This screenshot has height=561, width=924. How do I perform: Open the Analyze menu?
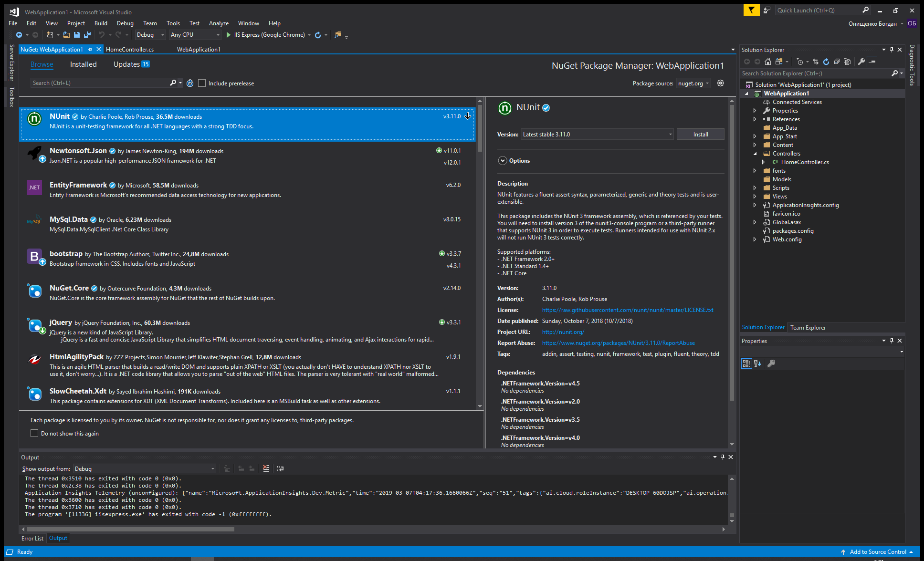[219, 23]
